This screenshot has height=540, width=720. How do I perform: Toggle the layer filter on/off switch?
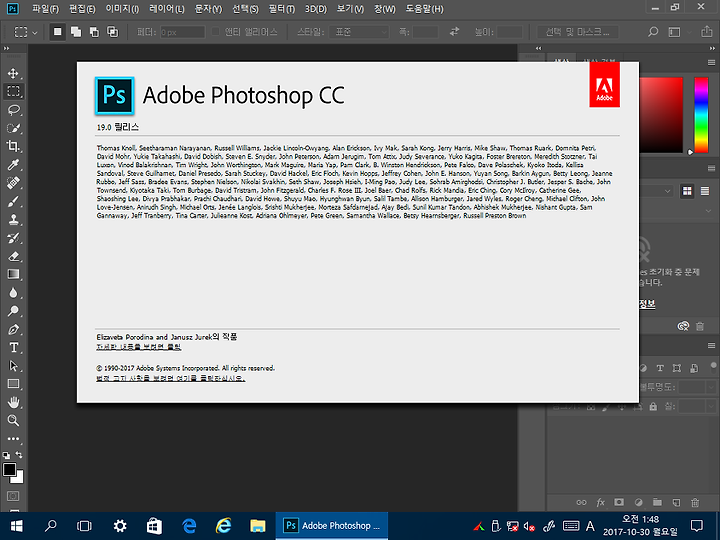713,366
